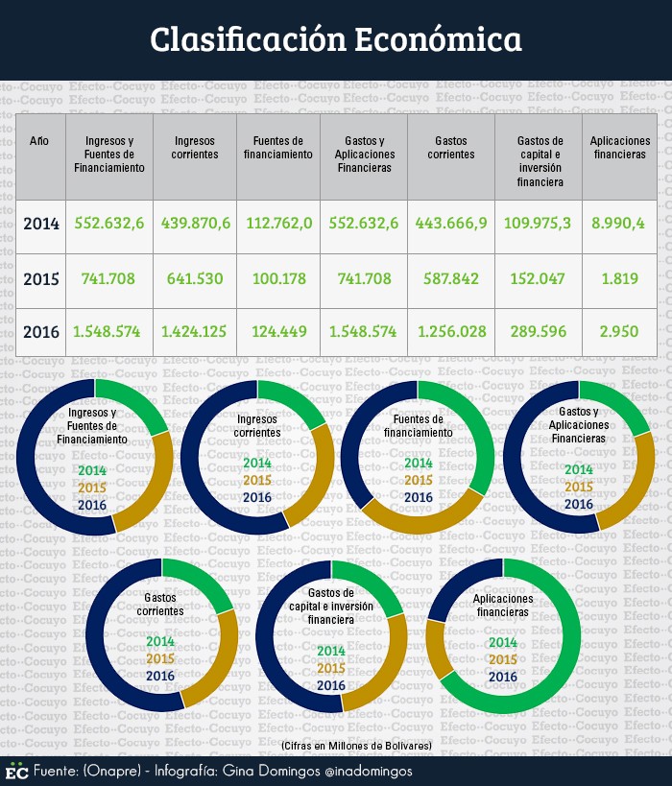Click 2016 legend in Gastos corrientes chart
This screenshot has width=672, height=786.
tap(160, 676)
